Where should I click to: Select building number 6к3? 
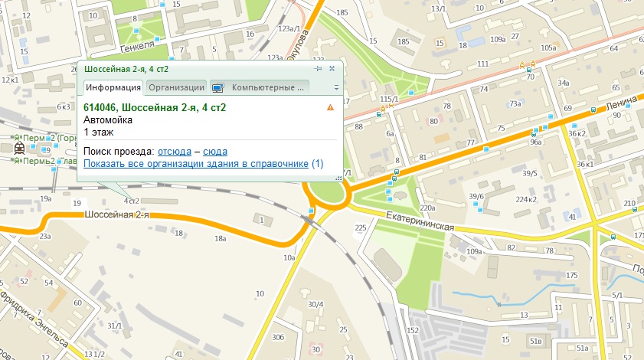64,106
